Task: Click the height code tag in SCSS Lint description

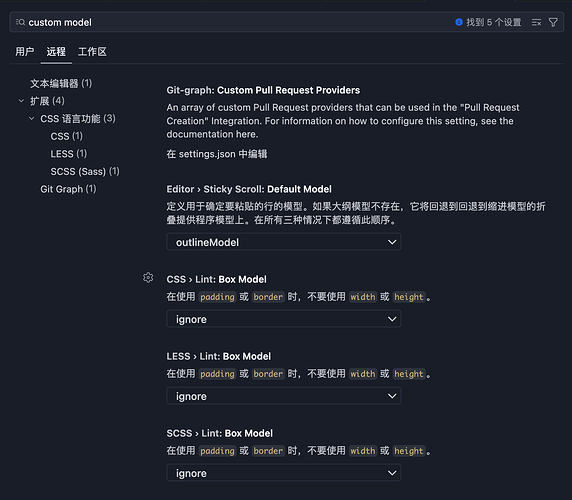Action: click(x=409, y=451)
